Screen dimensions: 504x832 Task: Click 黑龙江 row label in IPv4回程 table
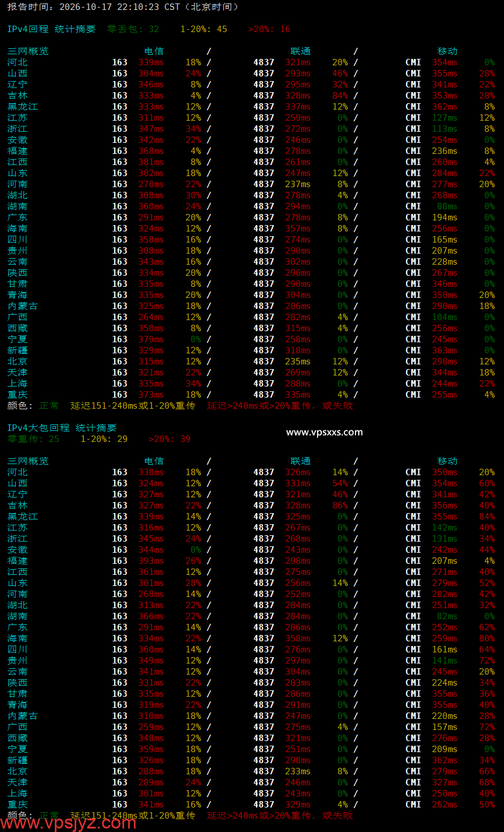[23, 107]
